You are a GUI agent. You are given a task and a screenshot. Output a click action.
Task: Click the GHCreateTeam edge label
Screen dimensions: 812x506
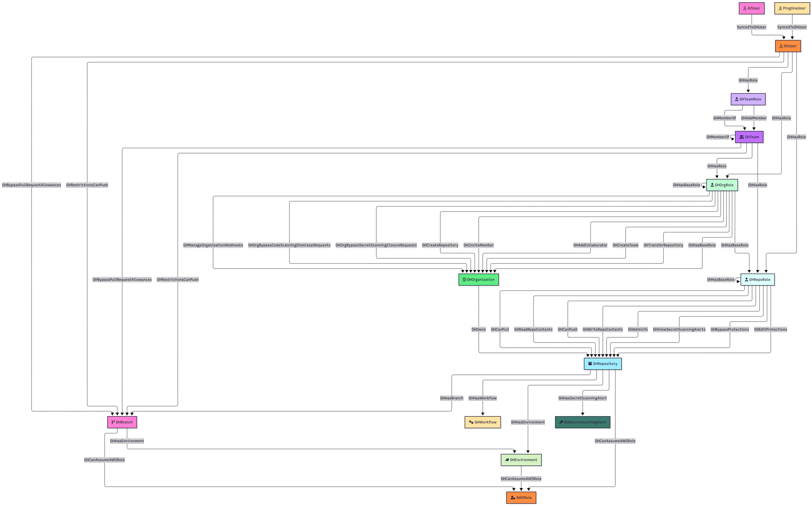pos(626,245)
